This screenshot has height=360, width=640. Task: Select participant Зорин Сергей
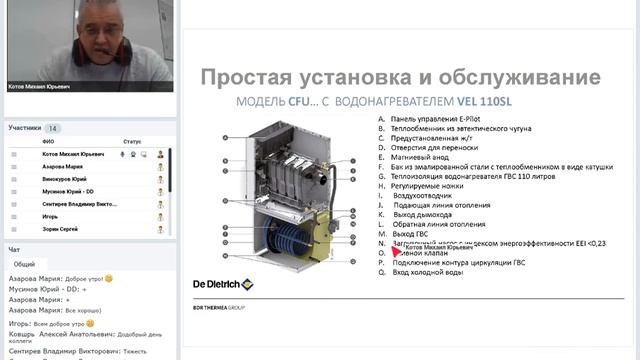(x=60, y=229)
